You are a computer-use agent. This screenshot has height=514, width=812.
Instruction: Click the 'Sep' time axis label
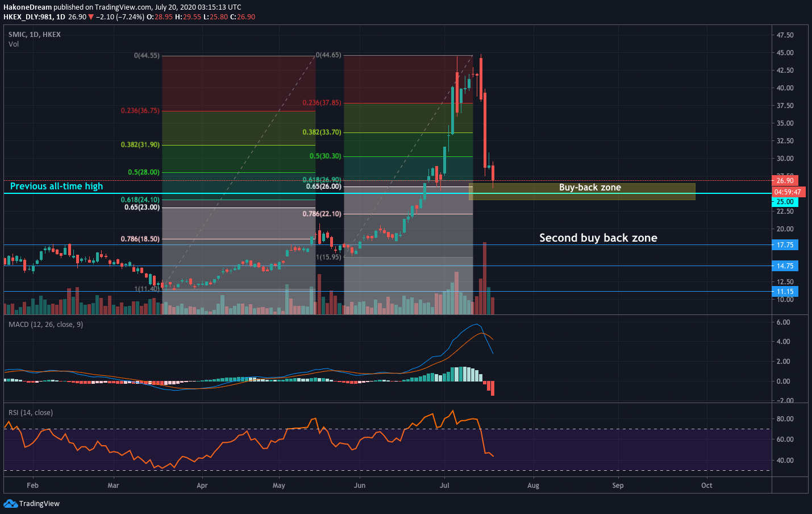[618, 486]
